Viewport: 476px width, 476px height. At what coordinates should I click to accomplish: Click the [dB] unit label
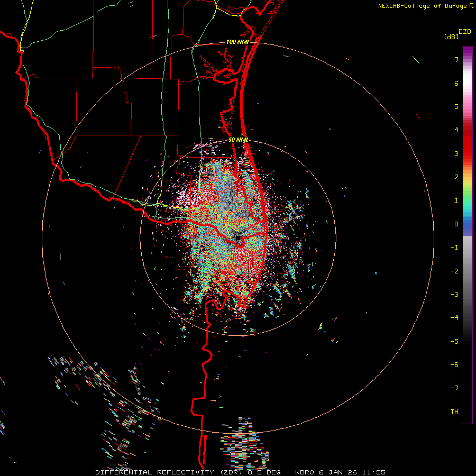point(451,36)
